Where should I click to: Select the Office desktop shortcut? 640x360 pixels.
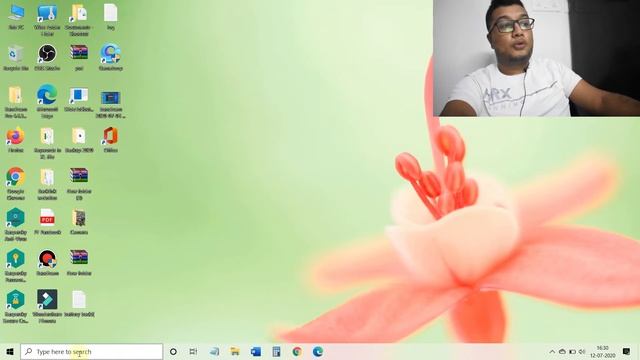click(110, 140)
